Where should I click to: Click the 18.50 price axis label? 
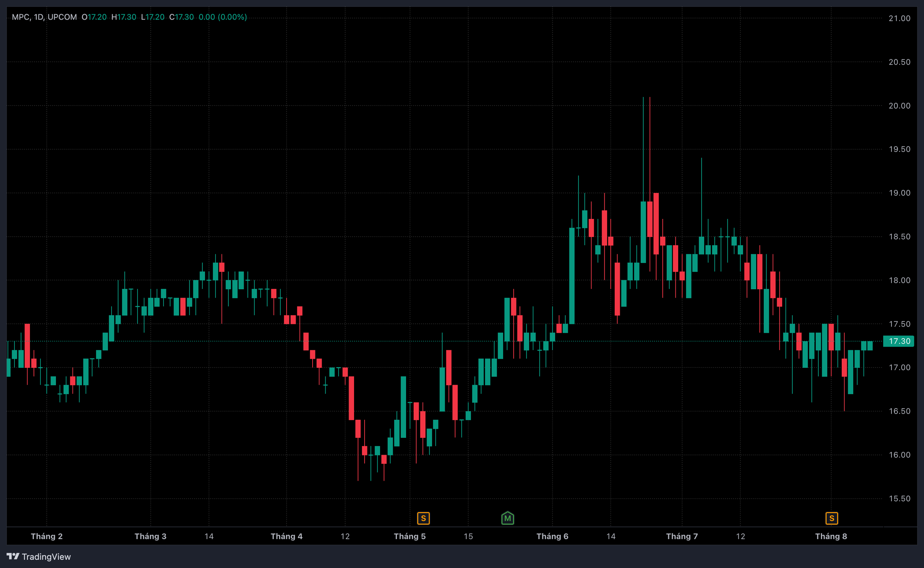[899, 237]
